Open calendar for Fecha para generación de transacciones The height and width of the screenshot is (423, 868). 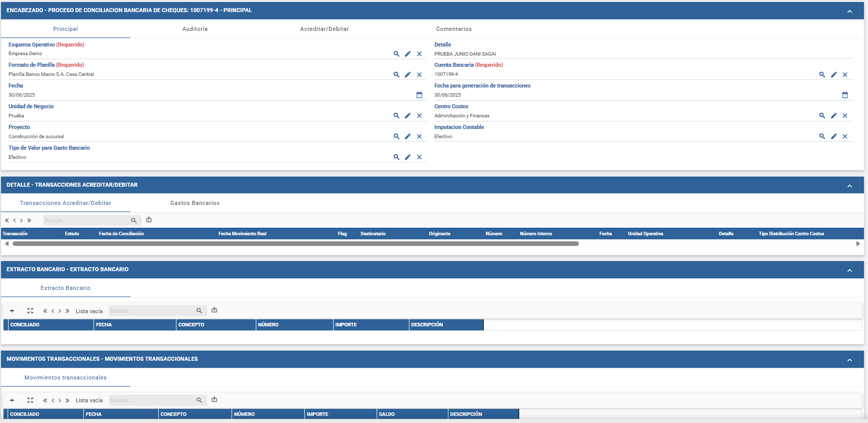[845, 95]
